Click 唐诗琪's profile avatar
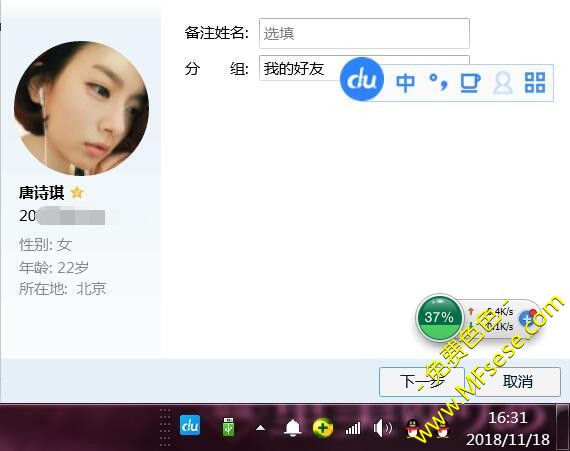The width and height of the screenshot is (570, 451). tap(81, 108)
